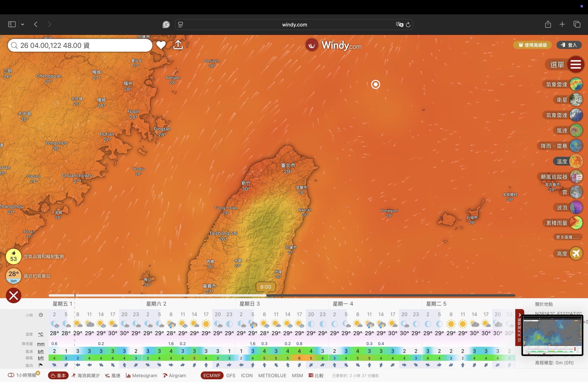588x382 pixels.
Task: Switch to the waves layer icon
Action: pyautogui.click(x=576, y=207)
